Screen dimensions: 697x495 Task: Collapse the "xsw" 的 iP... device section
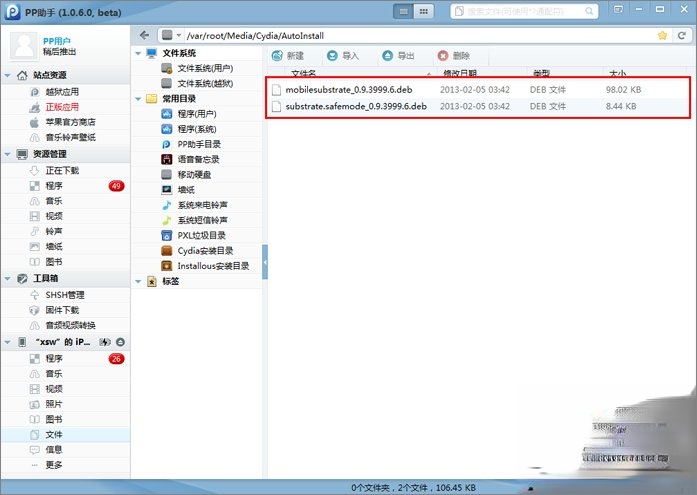coord(8,342)
